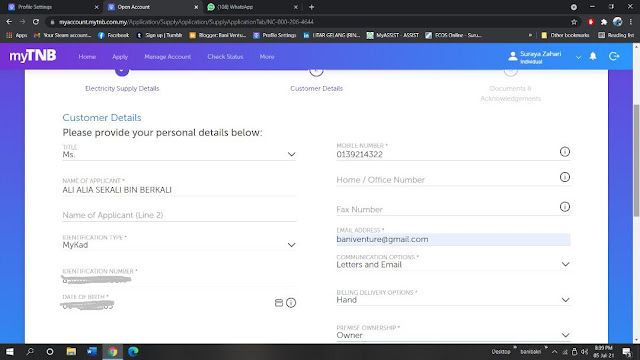Screen dimensions: 640x360
Task: Click Identification Number field
Action: (x=179, y=280)
